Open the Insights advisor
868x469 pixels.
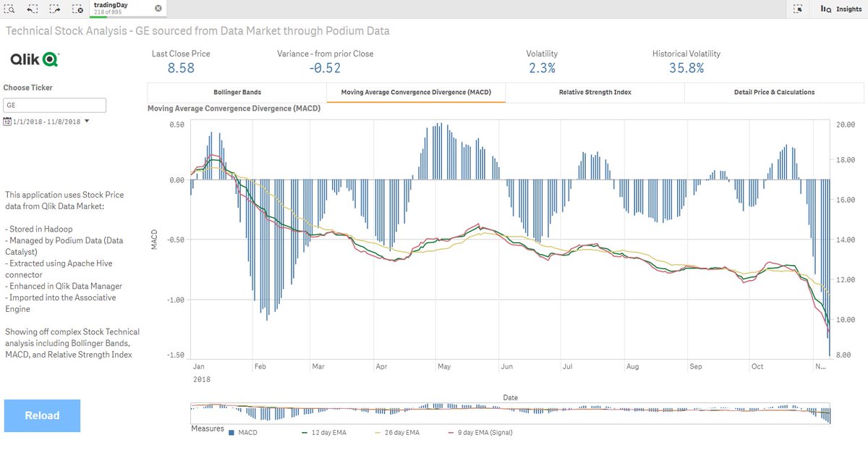pyautogui.click(x=841, y=9)
